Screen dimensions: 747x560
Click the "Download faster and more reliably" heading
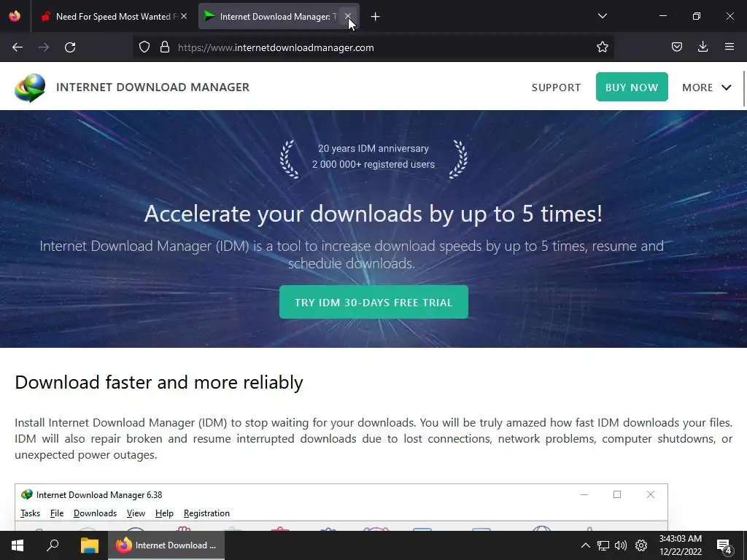[x=158, y=382]
